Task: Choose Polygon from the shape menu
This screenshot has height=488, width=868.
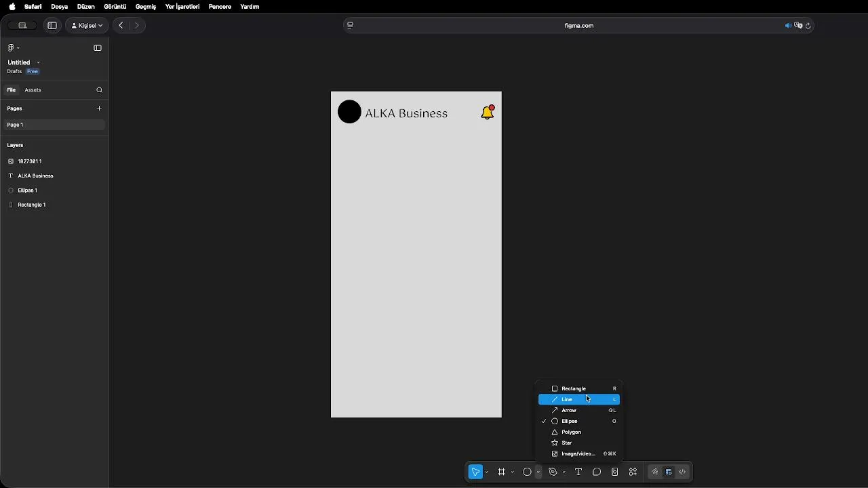Action: click(579, 432)
